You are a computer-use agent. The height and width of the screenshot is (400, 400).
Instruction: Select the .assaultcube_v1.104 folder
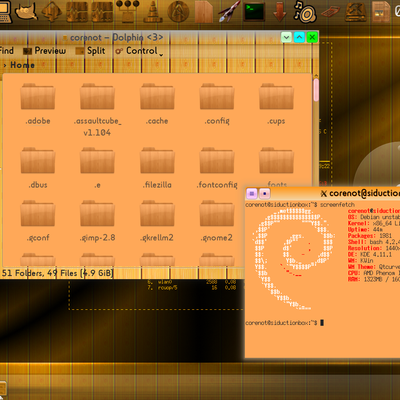pos(97,110)
